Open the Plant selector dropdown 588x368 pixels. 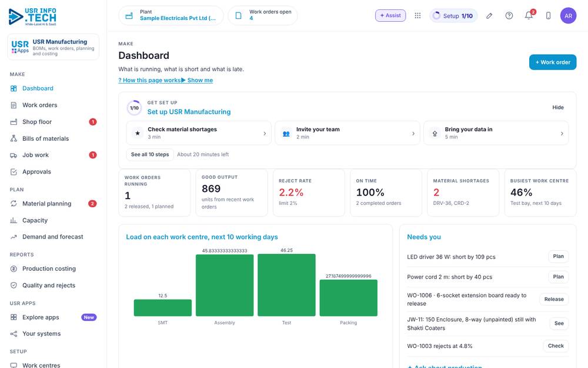(171, 15)
